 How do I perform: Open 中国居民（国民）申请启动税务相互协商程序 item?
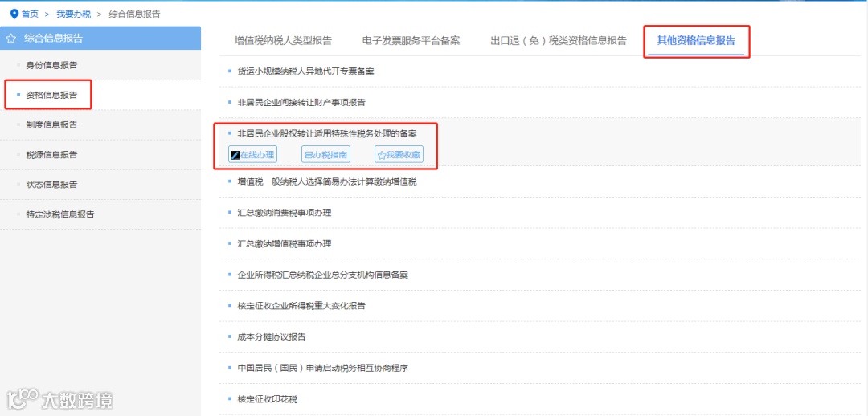(322, 368)
